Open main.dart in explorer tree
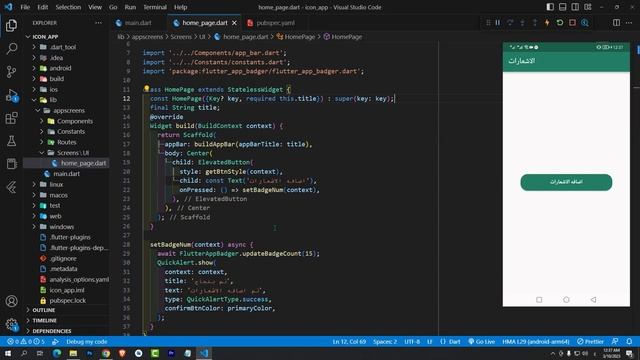This screenshot has height=360, width=640. point(66,174)
